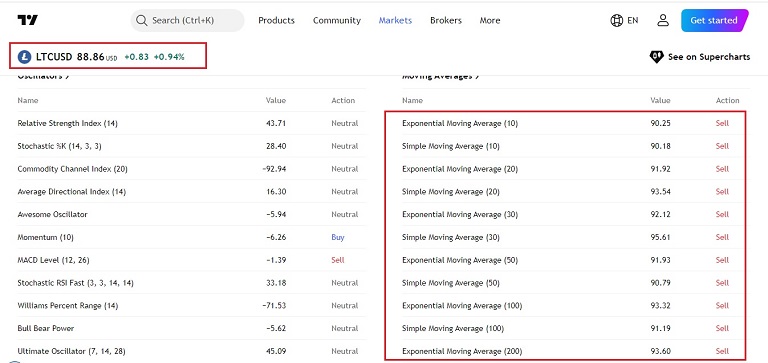
Task: Click Simple Moving Average (10) name
Action: coord(451,146)
